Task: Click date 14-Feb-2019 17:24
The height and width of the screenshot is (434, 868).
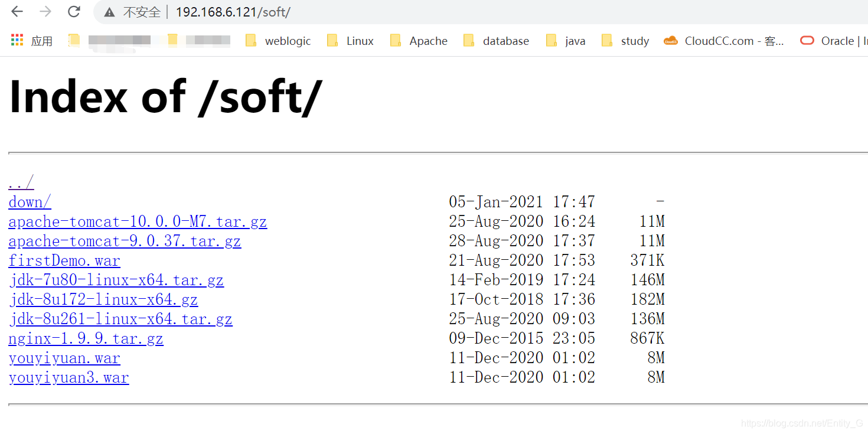Action: click(522, 280)
